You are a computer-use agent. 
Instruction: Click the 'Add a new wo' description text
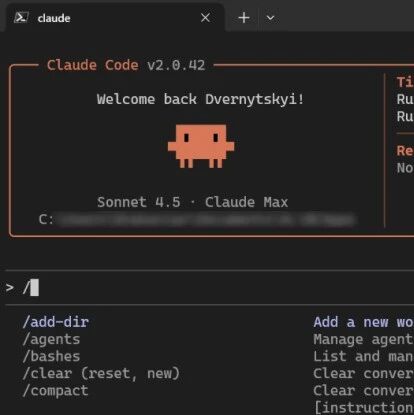click(x=363, y=322)
